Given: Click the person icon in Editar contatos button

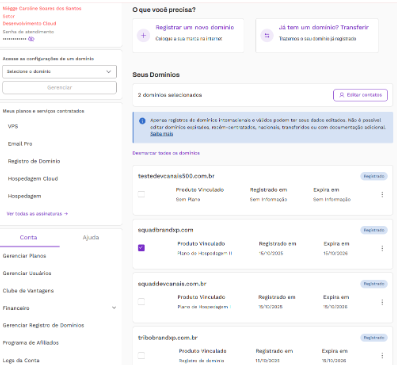Looking at the screenshot, I should pyautogui.click(x=341, y=95).
